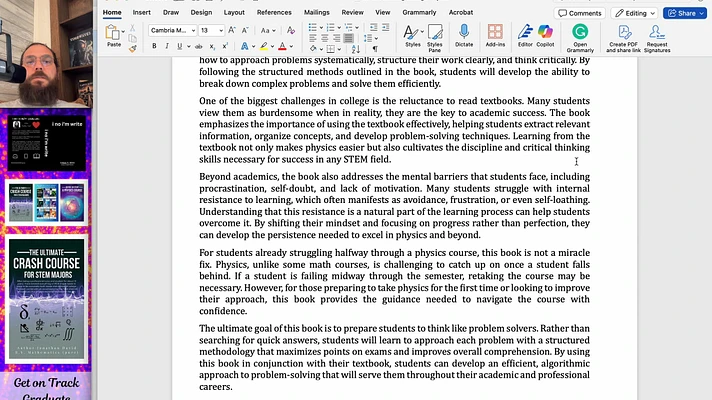Viewport: 712px width, 400px height.
Task: Toggle Italic formatting
Action: click(167, 46)
